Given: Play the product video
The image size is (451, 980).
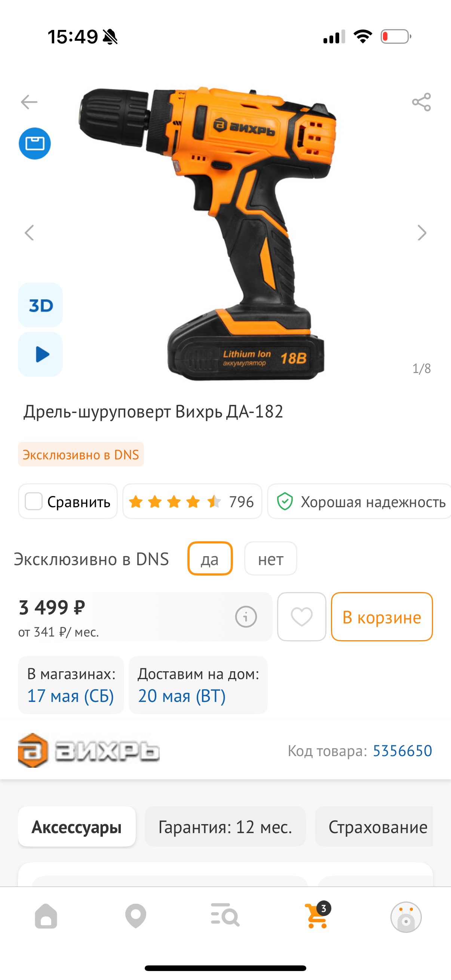Looking at the screenshot, I should point(40,354).
